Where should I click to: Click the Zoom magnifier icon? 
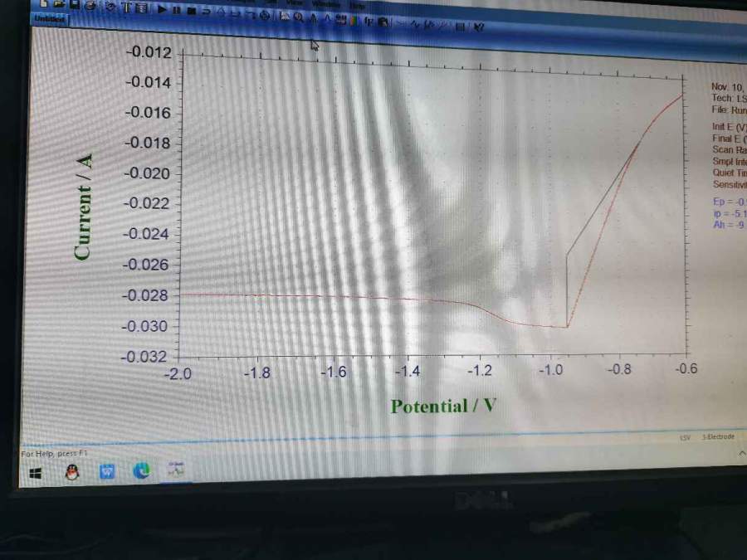[x=298, y=17]
